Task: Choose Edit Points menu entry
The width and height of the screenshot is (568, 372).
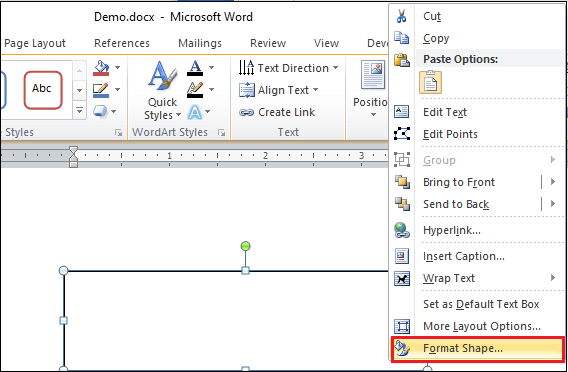Action: tap(478, 134)
